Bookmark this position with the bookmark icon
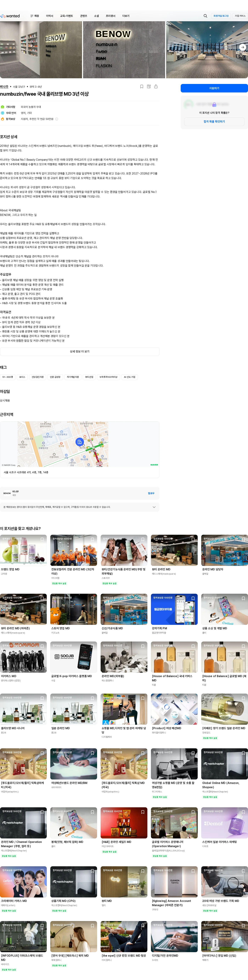This screenshot has height=980, width=248. point(142,87)
